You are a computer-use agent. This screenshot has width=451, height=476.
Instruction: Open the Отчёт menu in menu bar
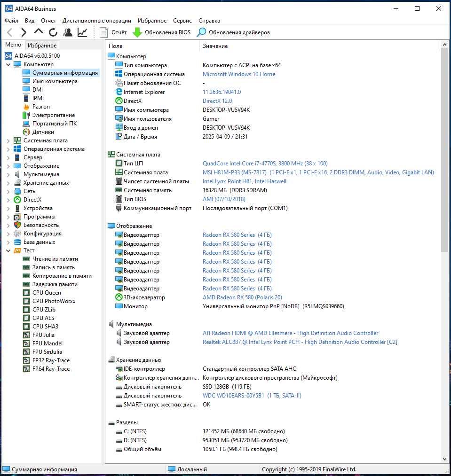click(48, 21)
